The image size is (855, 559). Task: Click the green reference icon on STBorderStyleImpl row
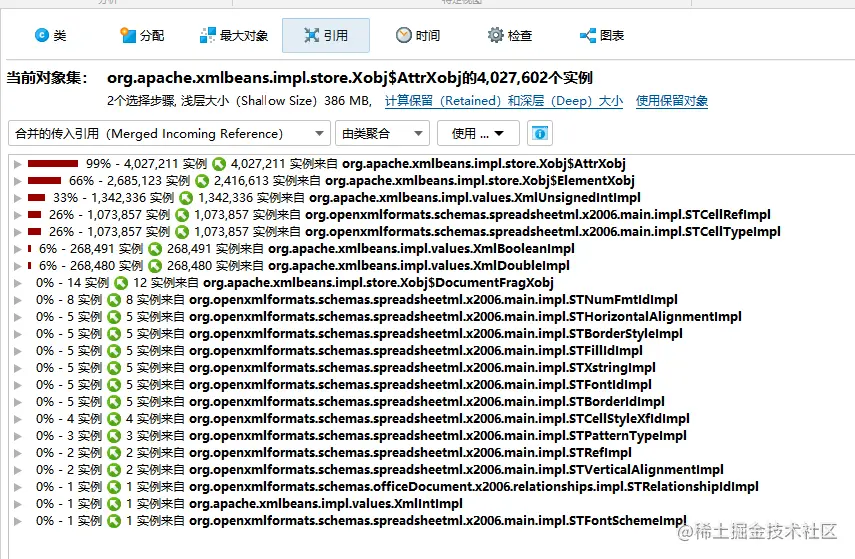[114, 334]
